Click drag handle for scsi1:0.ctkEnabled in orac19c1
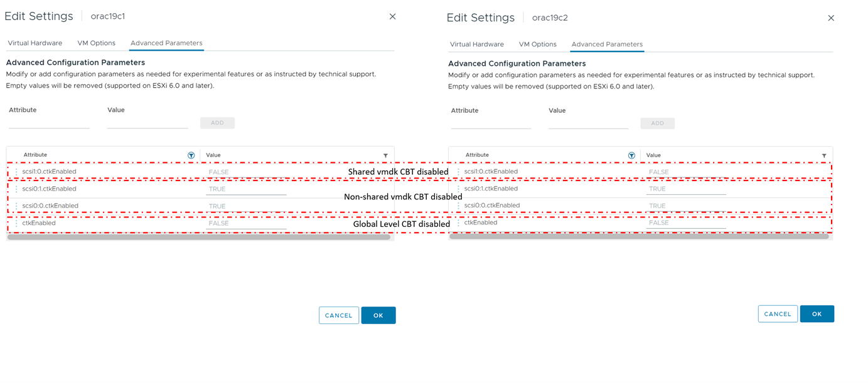 point(16,172)
